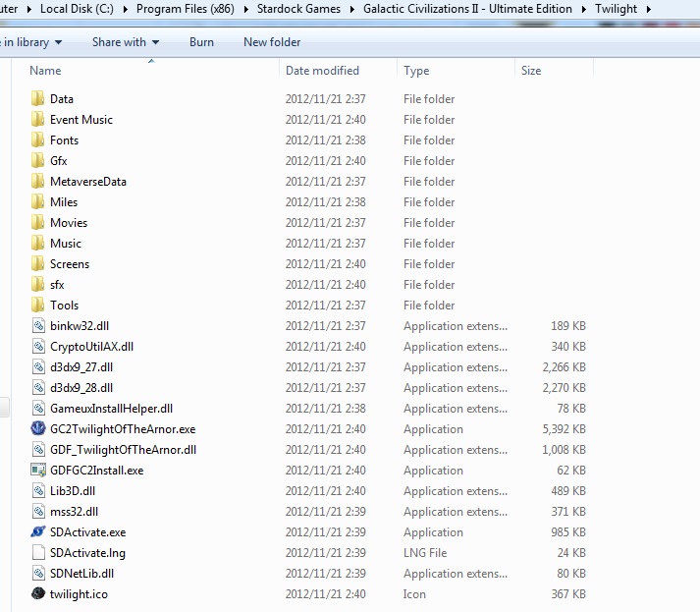
Task: Click the Icon type cell for twilight.ico
Action: tap(414, 593)
